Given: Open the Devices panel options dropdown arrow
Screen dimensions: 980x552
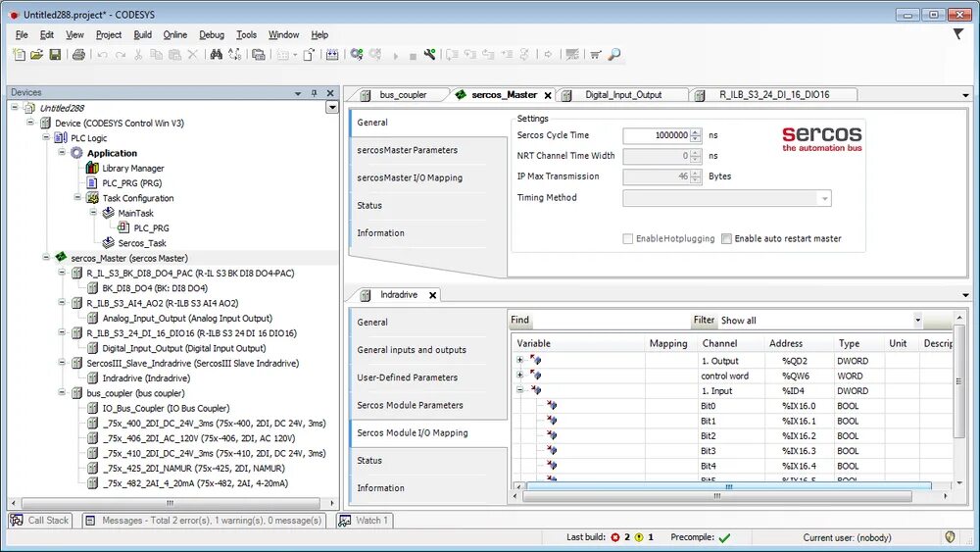Looking at the screenshot, I should point(298,93).
